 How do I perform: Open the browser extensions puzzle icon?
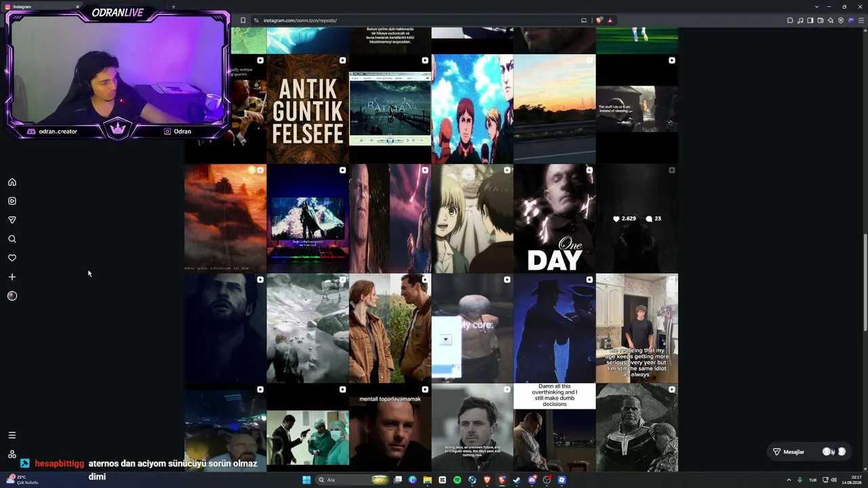tap(790, 20)
